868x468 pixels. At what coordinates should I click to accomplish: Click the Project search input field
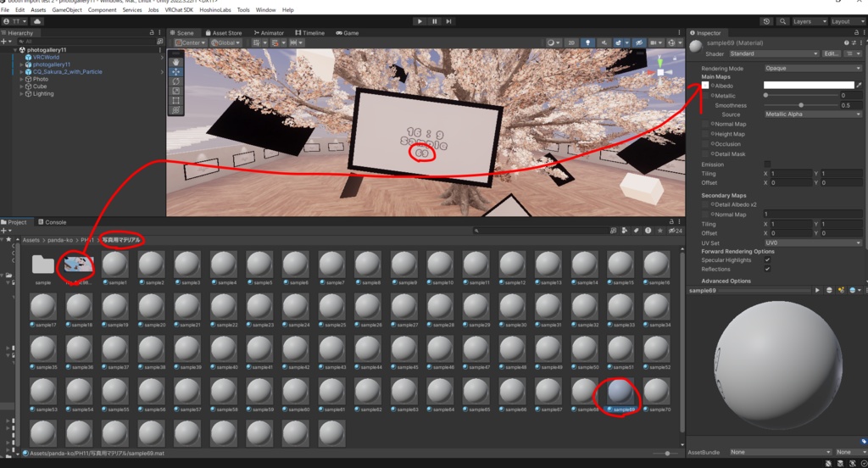point(540,231)
